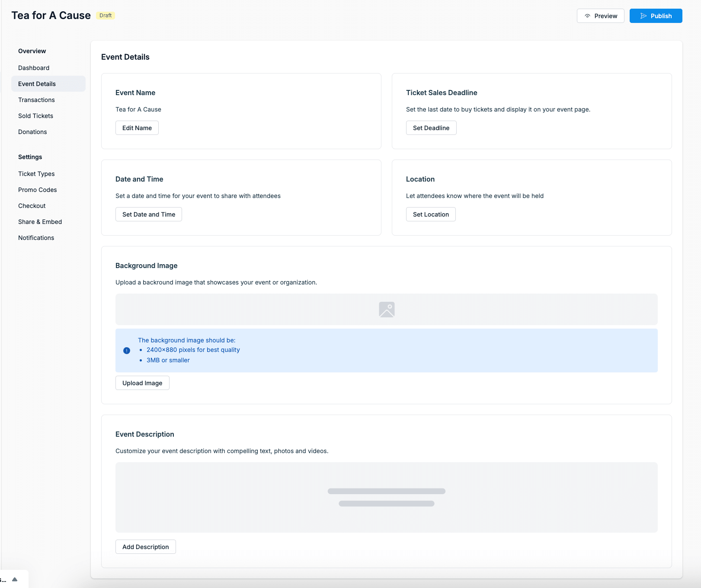Open Checkout settings

[x=32, y=206]
